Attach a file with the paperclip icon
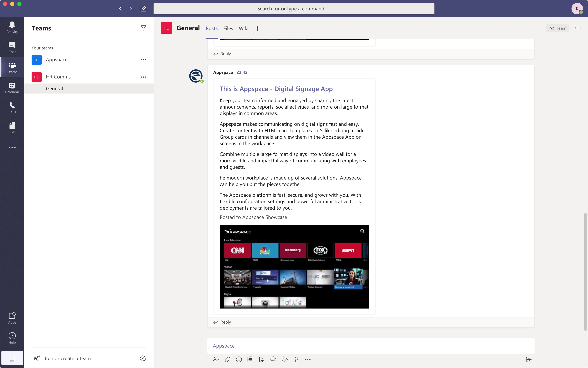Screen dimensions: 588x368 (x=227, y=359)
